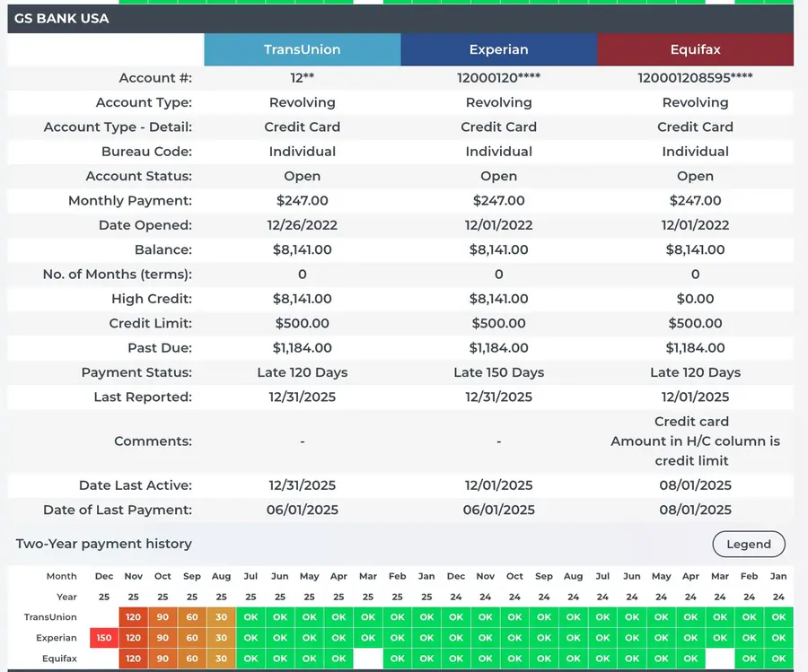Click the Experian account number 12000120****
The height and width of the screenshot is (672, 808).
(499, 78)
